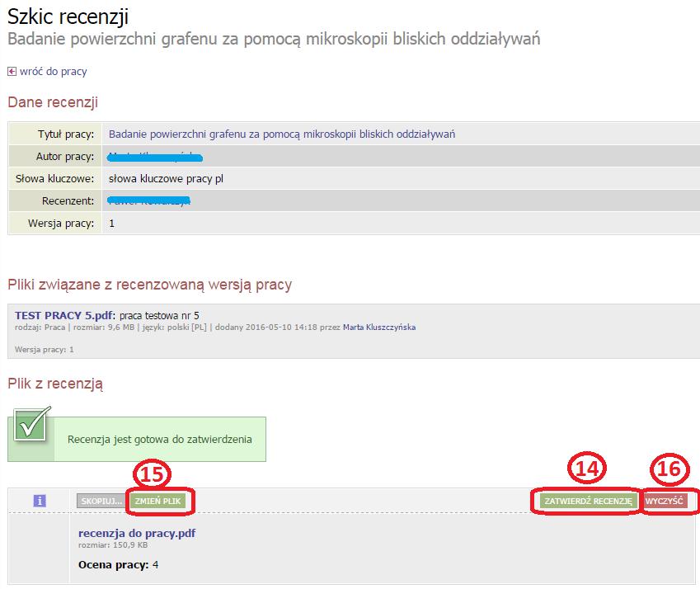Select the 'Plik z recenzją' heading

(x=55, y=384)
